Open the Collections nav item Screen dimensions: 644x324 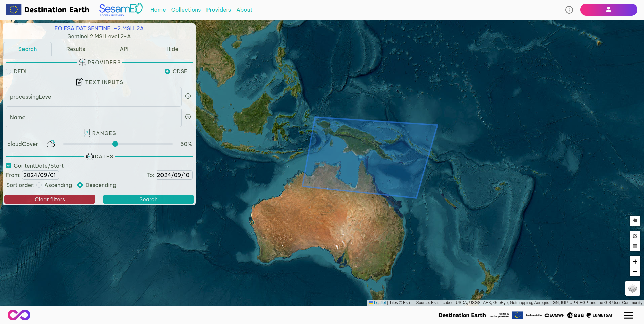point(186,10)
